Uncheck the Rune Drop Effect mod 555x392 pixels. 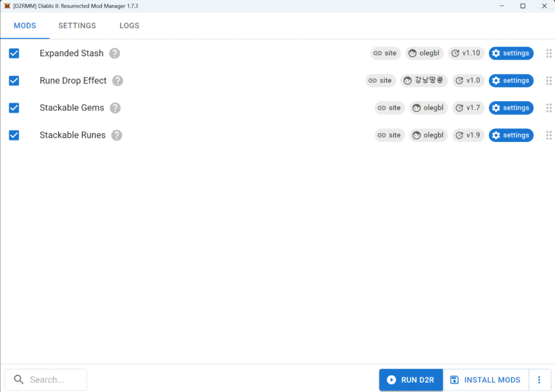coord(14,81)
